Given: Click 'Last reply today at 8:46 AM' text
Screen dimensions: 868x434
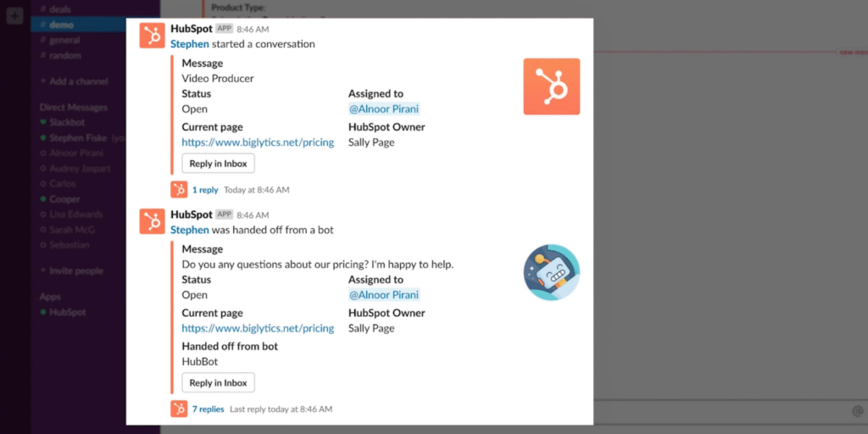Looking at the screenshot, I should (281, 409).
